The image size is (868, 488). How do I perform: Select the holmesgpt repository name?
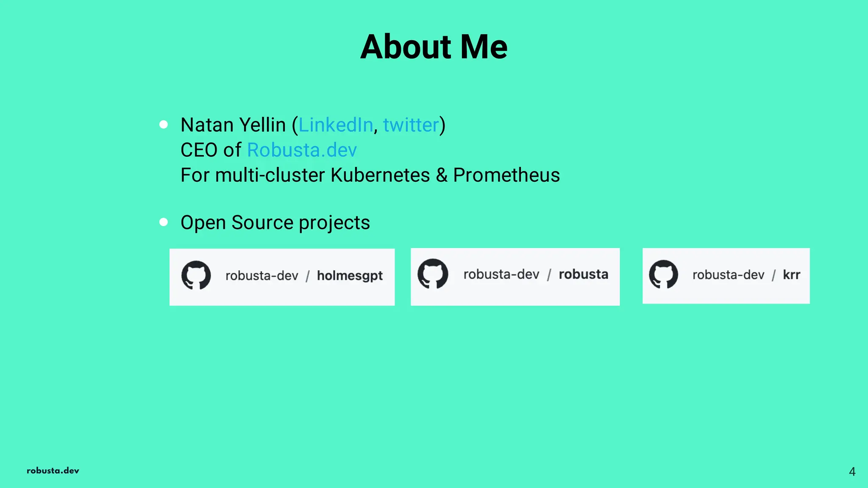(350, 276)
